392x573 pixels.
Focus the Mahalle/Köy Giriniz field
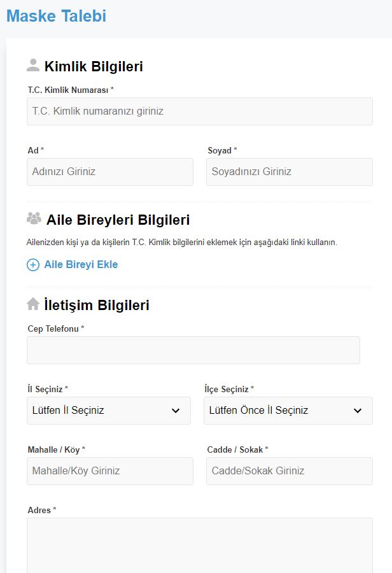coord(110,471)
